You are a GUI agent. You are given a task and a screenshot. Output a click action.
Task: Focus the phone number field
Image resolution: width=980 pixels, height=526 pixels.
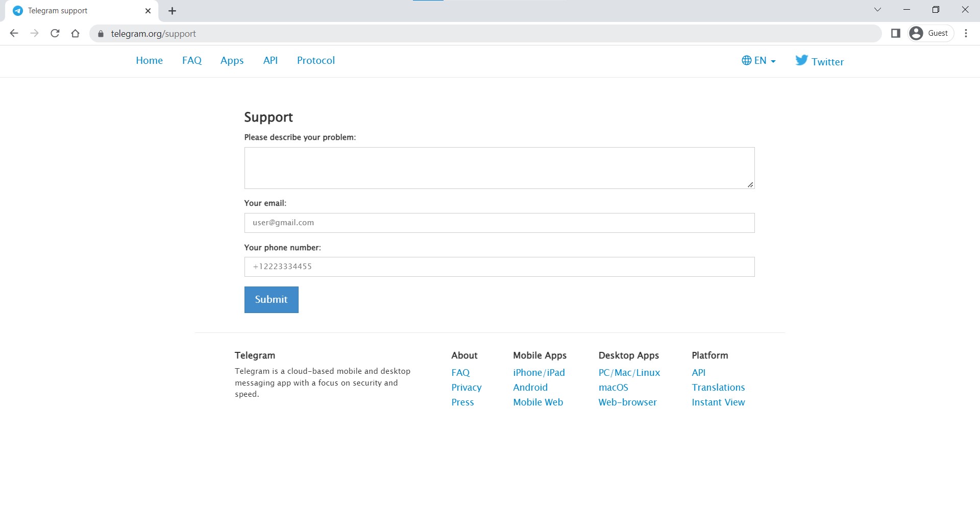(499, 267)
